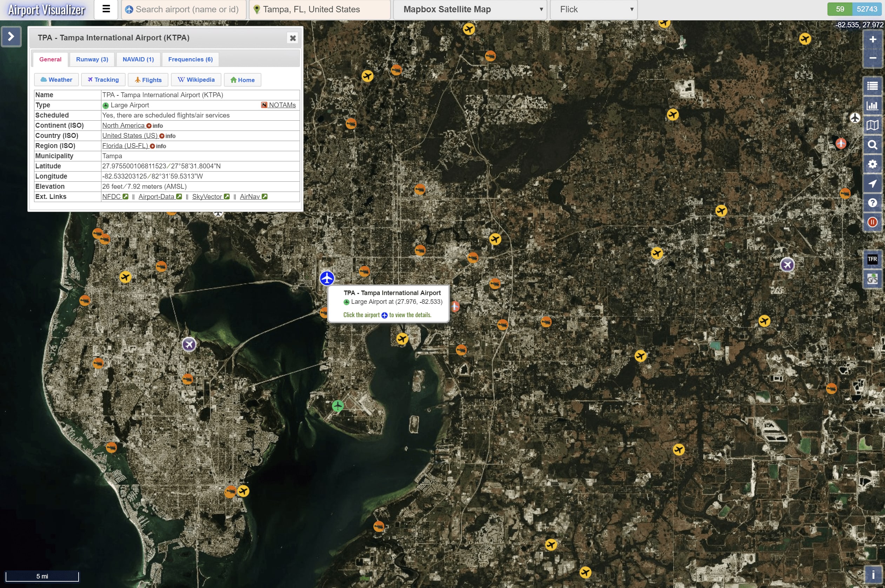Click the yellow airport marker under Mapbox dropdown
The image size is (885, 588).
(x=469, y=28)
